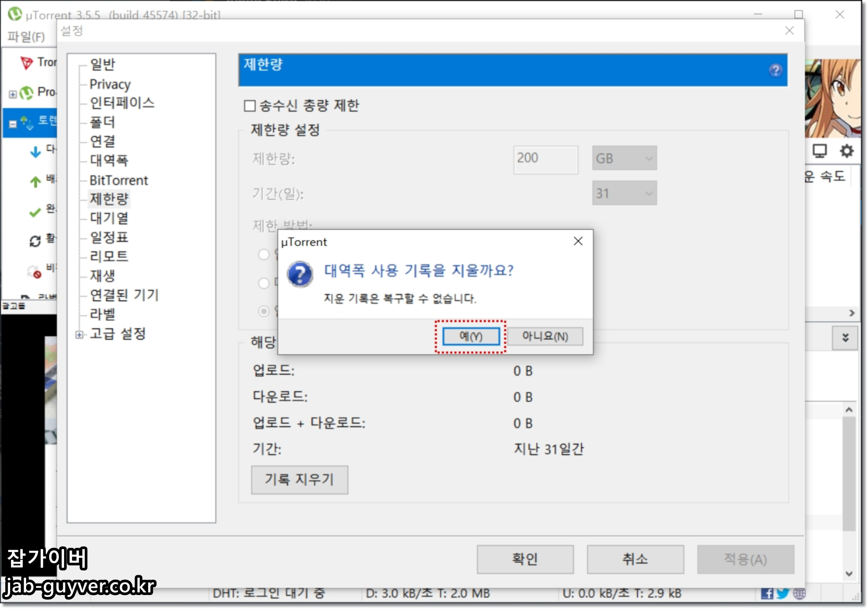Image resolution: width=868 pixels, height=609 pixels.
Task: Select the second 제한 방법 radio button
Action: 264,283
